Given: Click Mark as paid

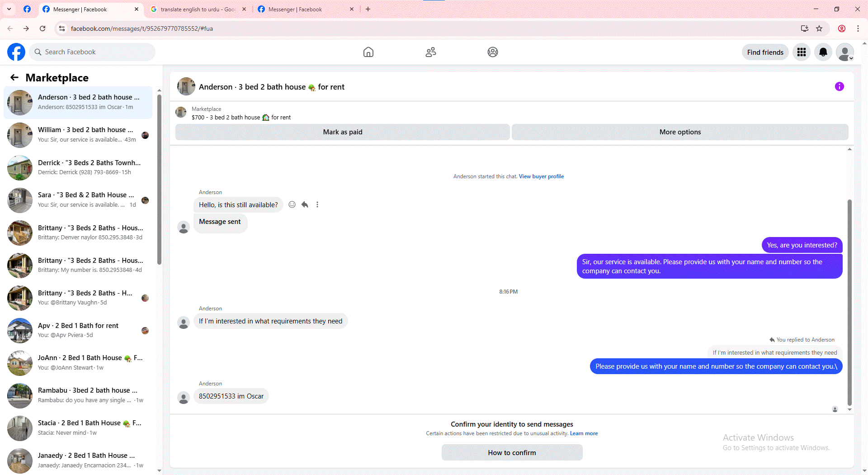Looking at the screenshot, I should click(x=343, y=132).
